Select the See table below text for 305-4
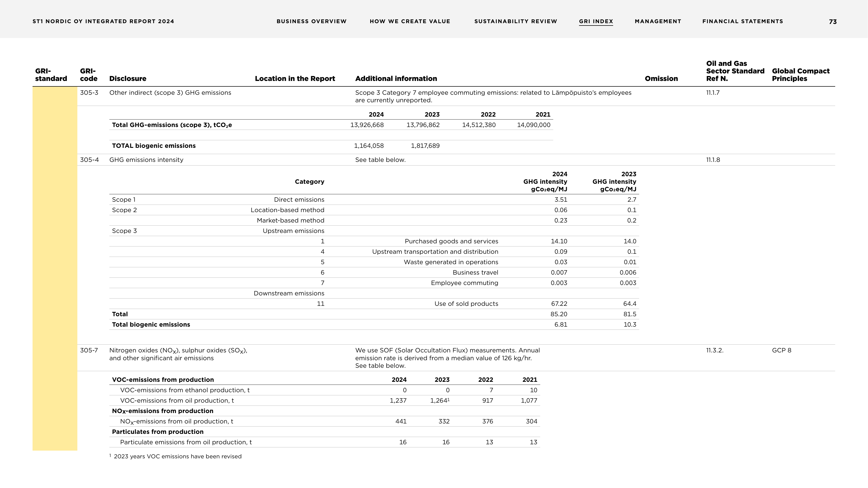 pyautogui.click(x=380, y=160)
